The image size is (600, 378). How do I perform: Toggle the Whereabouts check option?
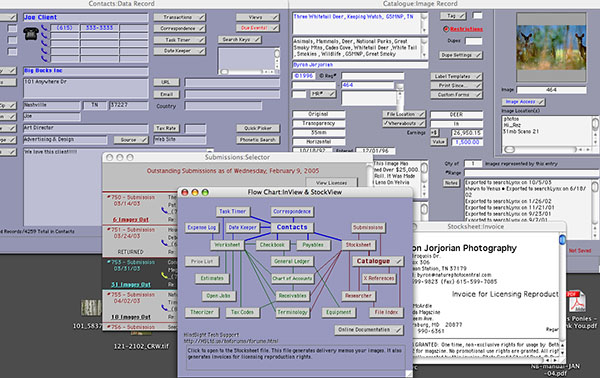click(404, 123)
